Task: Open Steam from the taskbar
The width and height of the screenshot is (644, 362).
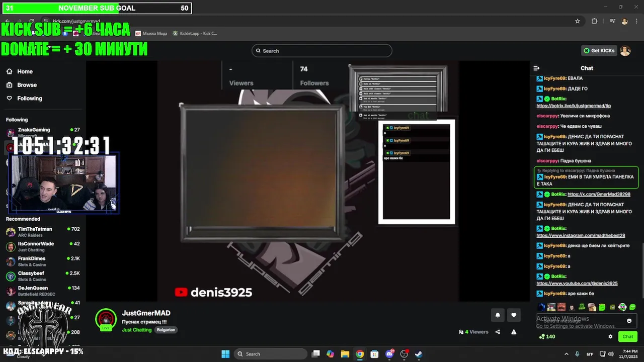Action: click(419, 354)
